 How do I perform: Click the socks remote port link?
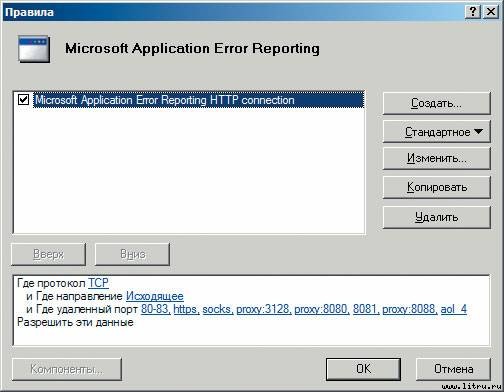coord(217,309)
